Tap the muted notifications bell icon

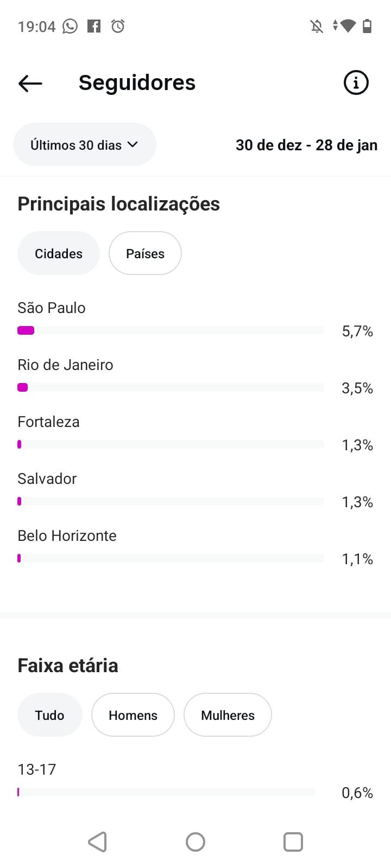[x=317, y=26]
